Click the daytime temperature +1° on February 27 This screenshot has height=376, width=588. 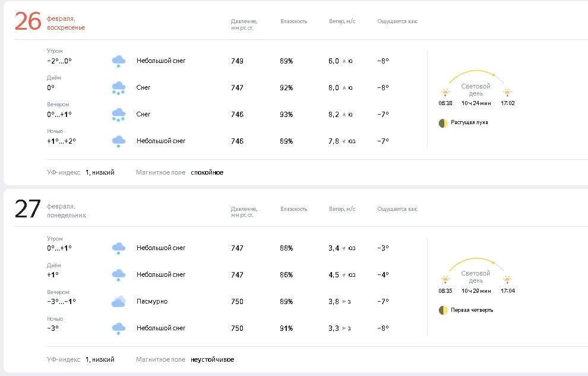[52, 275]
